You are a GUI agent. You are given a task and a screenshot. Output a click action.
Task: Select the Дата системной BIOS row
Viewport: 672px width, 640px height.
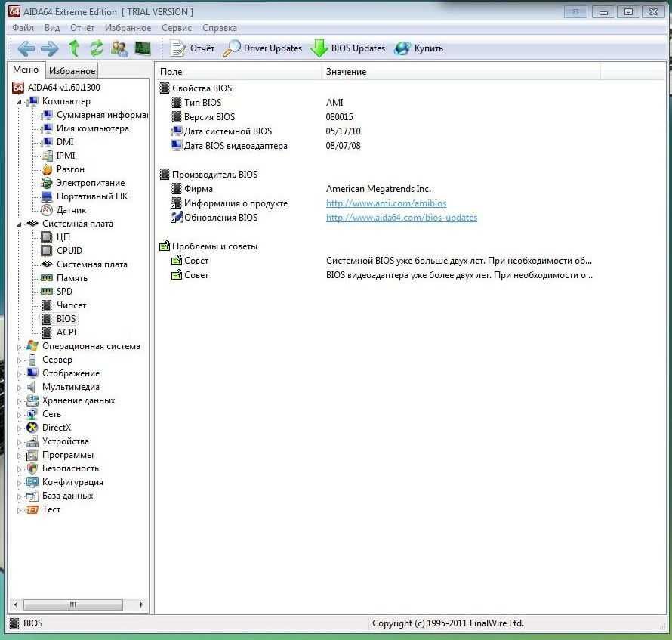(377, 131)
